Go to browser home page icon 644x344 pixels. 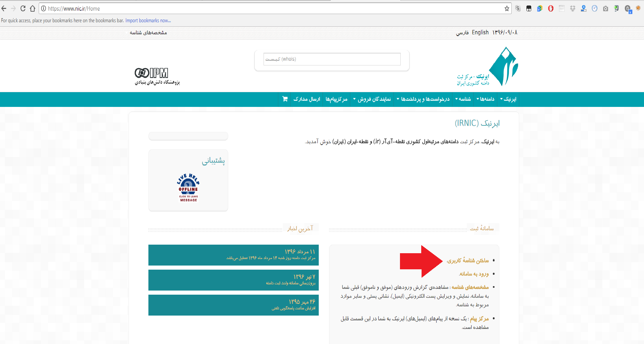33,9
